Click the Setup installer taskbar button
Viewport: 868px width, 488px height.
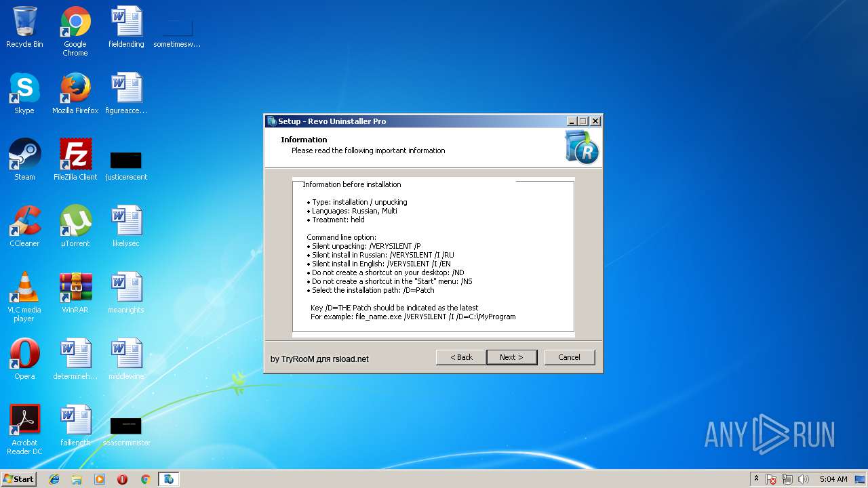tap(169, 479)
